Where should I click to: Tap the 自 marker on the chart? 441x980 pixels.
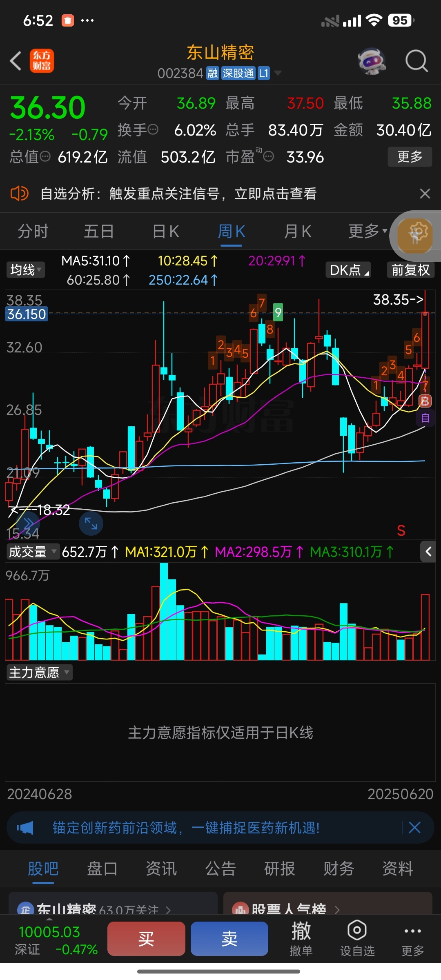coord(425,418)
